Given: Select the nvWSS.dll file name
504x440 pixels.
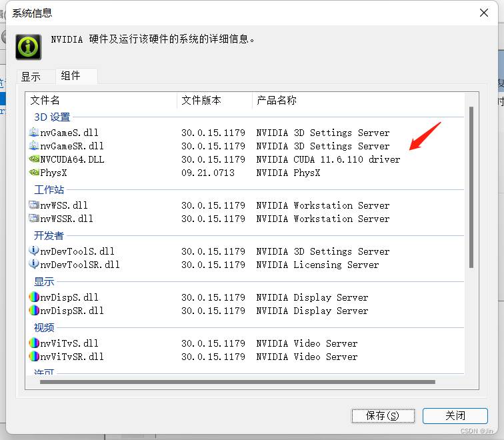Looking at the screenshot, I should pos(64,205).
